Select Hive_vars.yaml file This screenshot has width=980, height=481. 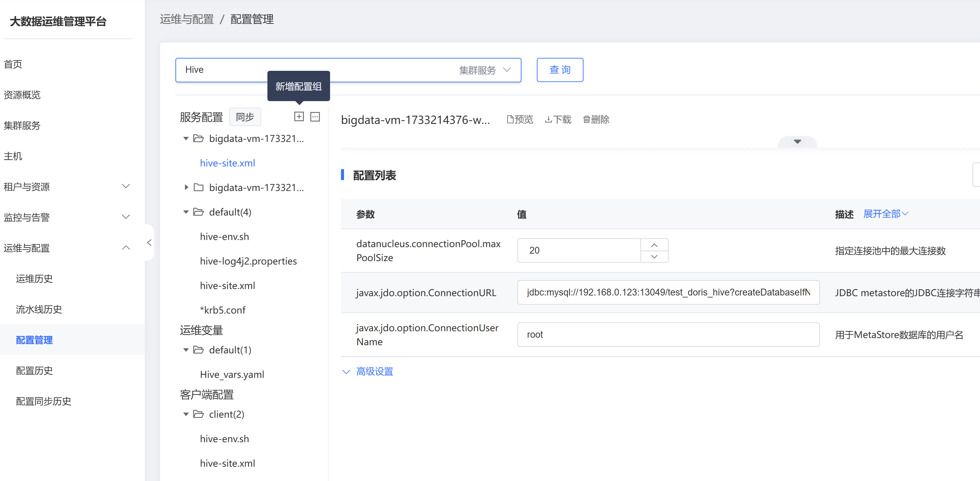[232, 374]
